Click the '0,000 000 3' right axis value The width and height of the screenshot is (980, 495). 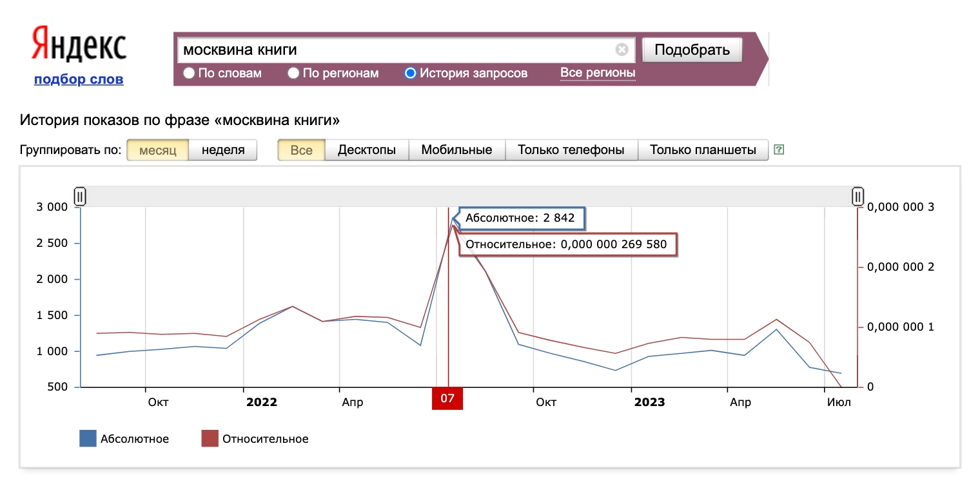pyautogui.click(x=901, y=207)
